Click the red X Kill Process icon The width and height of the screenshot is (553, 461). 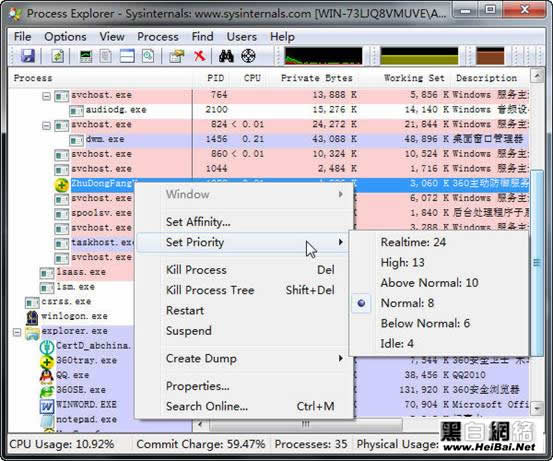pyautogui.click(x=200, y=56)
